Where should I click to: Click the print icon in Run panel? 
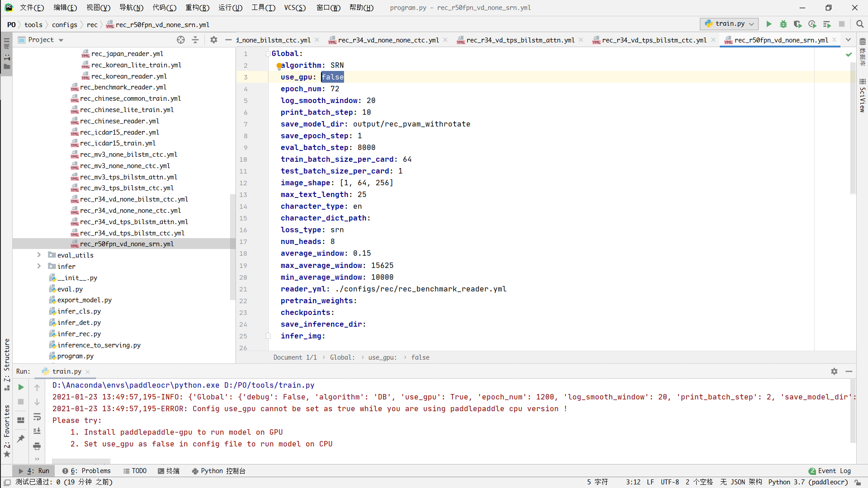pyautogui.click(x=37, y=446)
